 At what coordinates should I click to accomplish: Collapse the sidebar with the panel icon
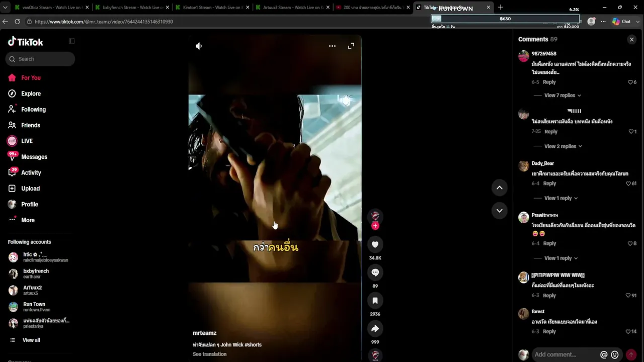pos(71,41)
